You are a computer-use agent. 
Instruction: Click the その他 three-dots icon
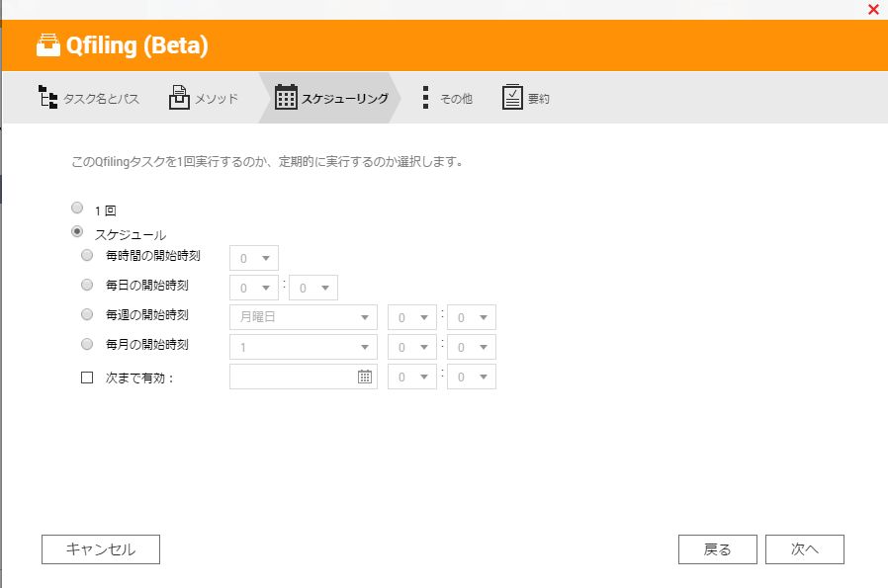[425, 97]
